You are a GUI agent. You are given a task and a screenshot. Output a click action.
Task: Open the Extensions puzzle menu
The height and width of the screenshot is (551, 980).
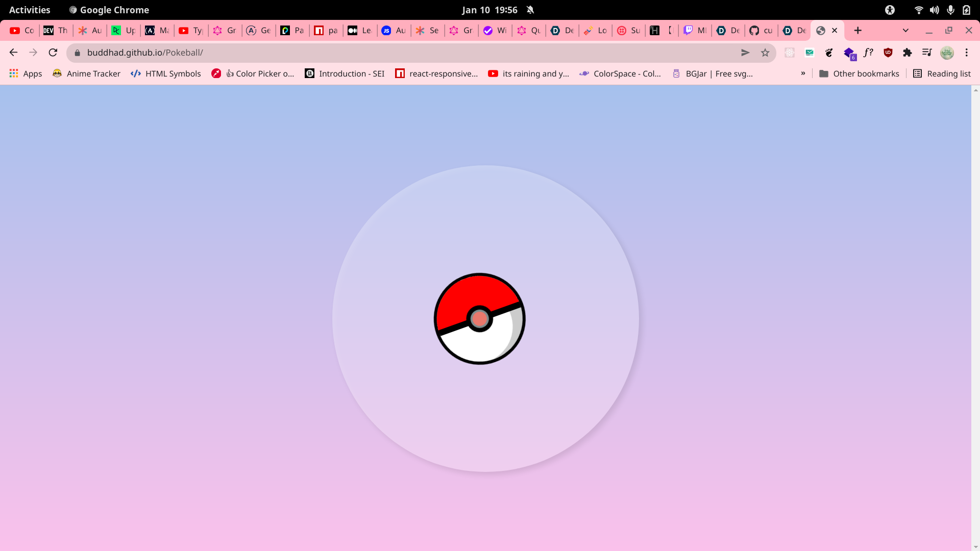908,53
